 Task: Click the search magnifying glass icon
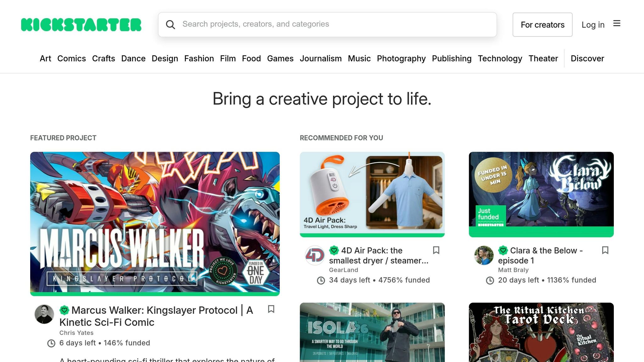[x=171, y=24]
